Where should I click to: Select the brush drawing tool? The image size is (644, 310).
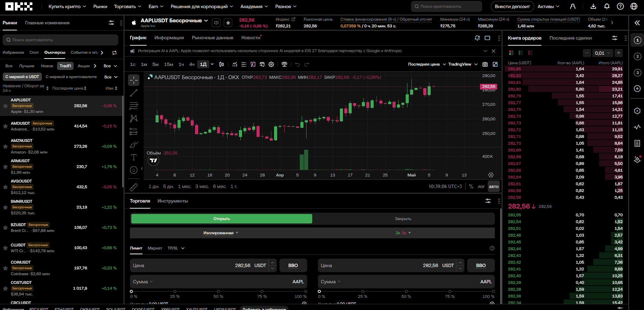coord(134,144)
